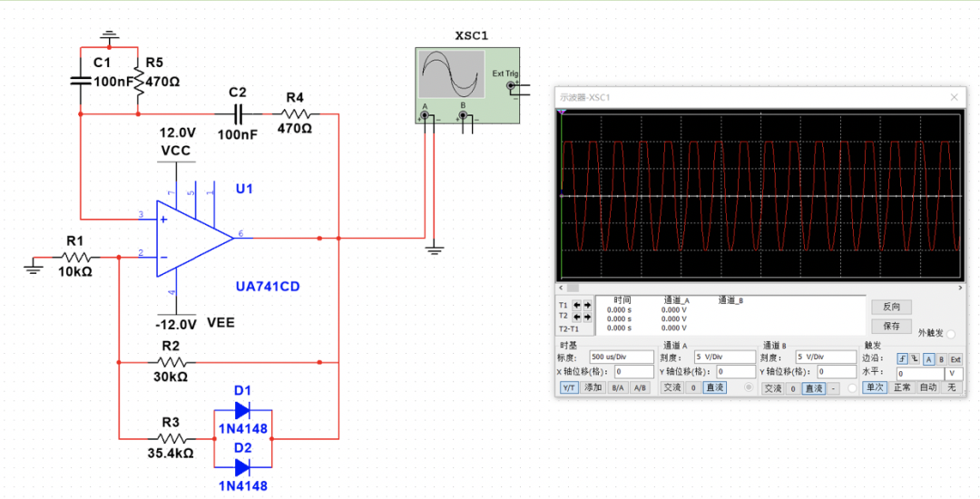Click the purple cursor marker atop the waveform display
Viewport: 980px width, 499px height.
[x=563, y=112]
